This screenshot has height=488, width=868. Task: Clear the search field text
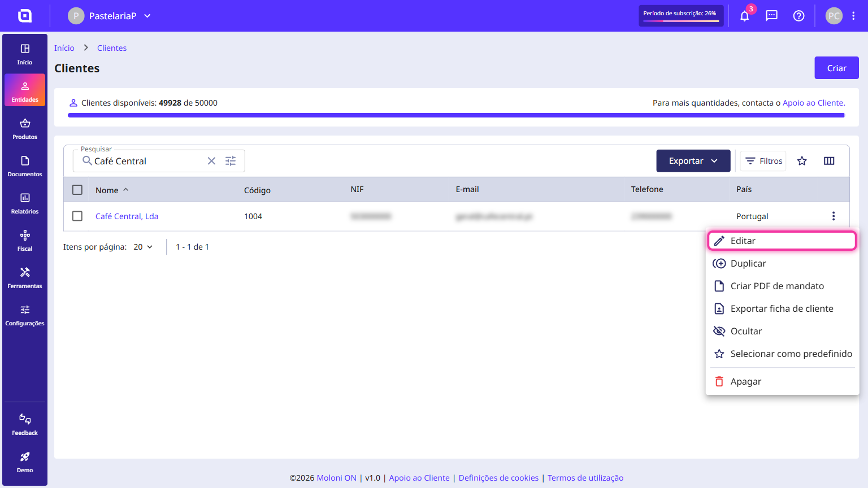pos(211,161)
